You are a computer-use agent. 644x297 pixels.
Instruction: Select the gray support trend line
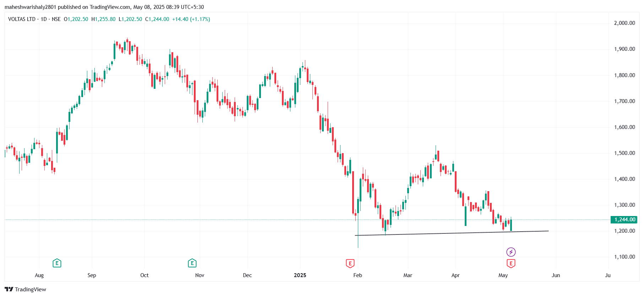click(x=452, y=233)
